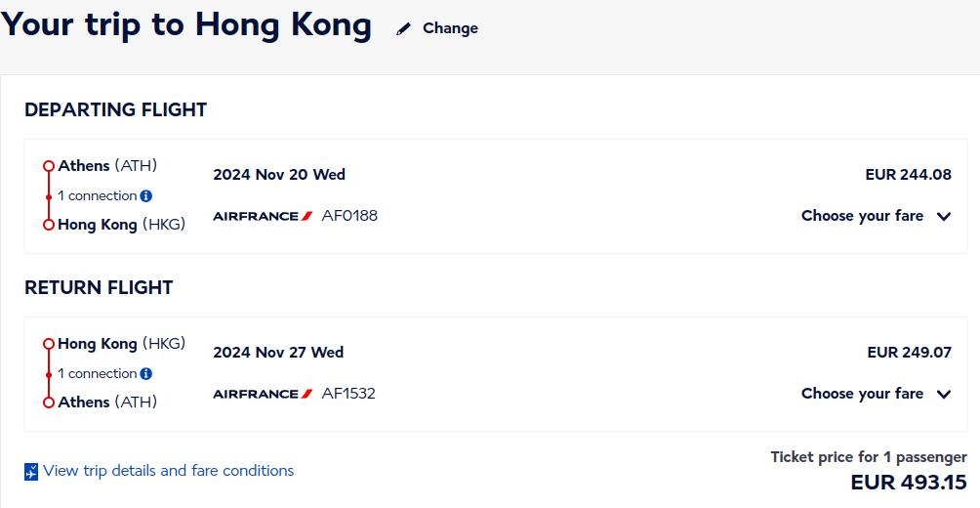Click the Athens origin circle marker in departing flight

tap(49, 166)
